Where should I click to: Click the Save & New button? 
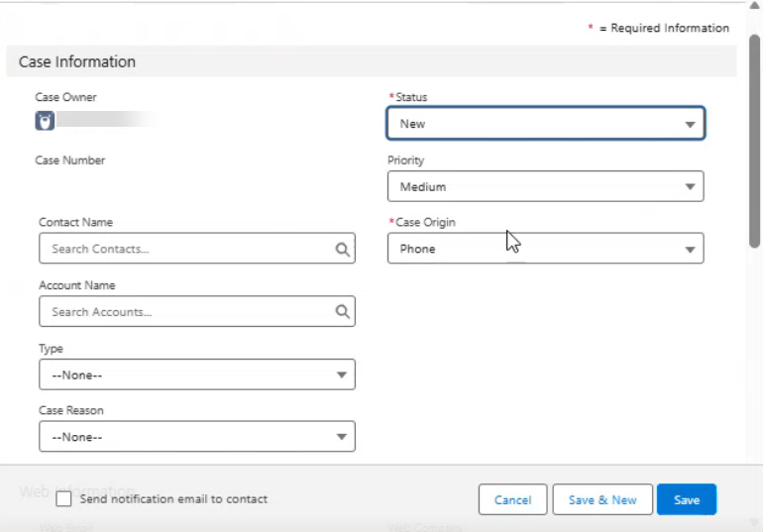[602, 499]
